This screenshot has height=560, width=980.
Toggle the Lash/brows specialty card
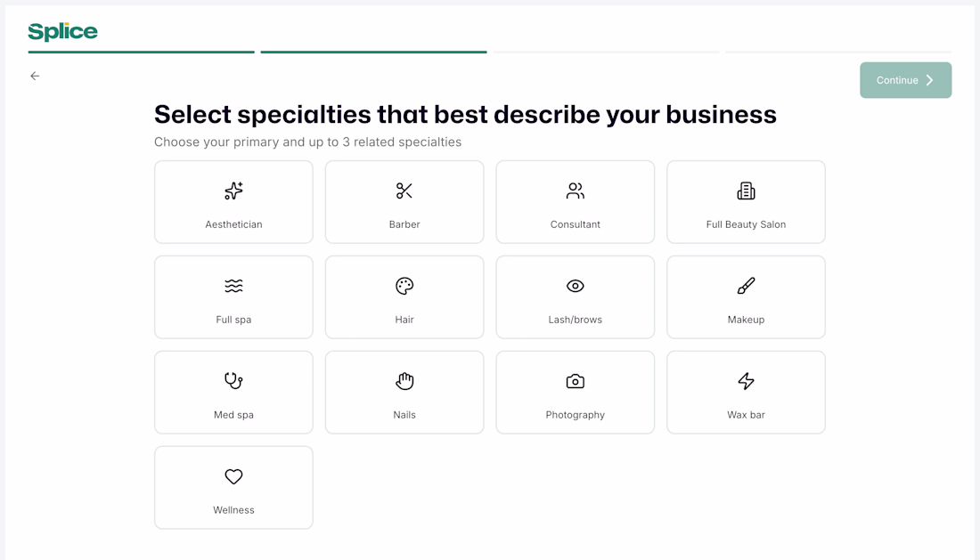click(576, 297)
